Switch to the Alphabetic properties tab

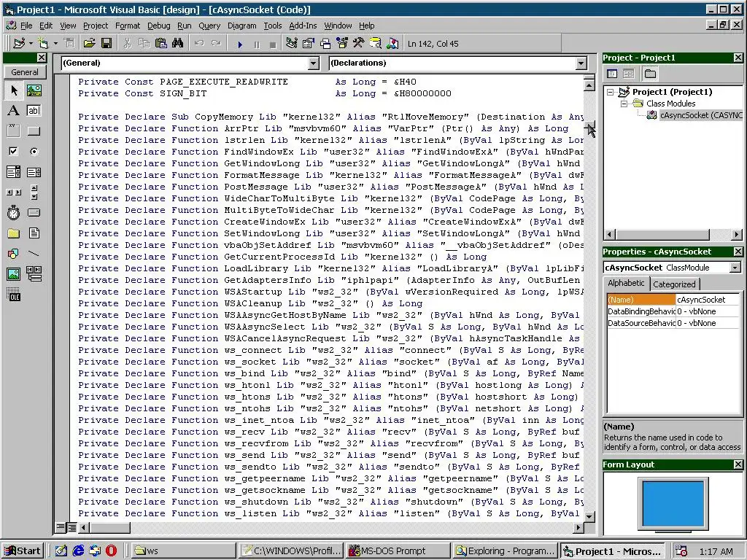coord(626,283)
